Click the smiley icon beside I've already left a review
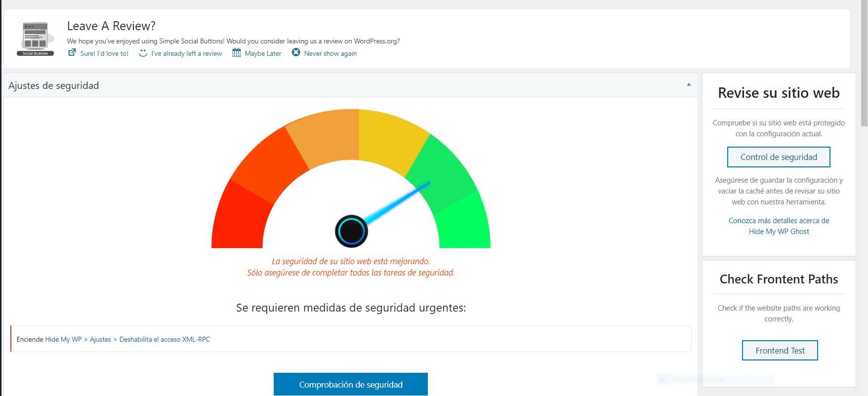 [143, 53]
